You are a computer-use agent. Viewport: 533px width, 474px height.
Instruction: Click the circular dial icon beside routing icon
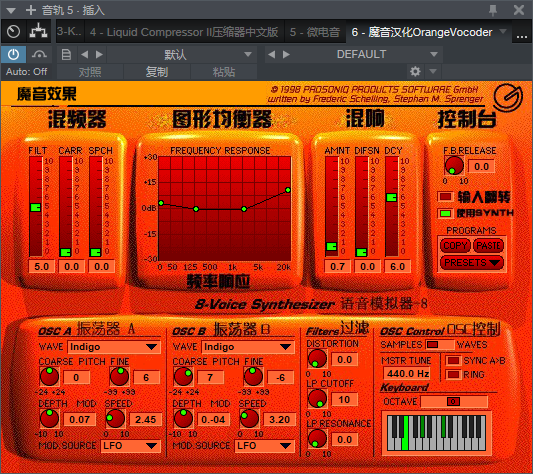pyautogui.click(x=13, y=32)
